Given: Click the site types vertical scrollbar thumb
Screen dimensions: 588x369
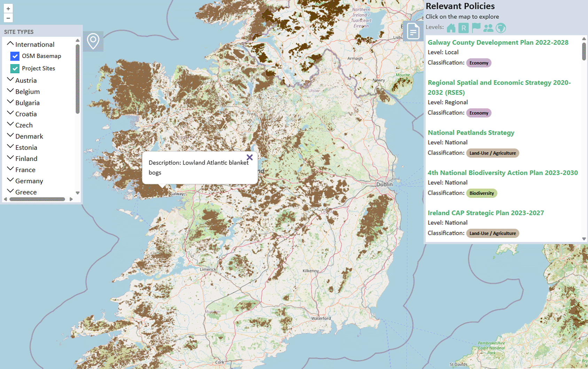Looking at the screenshot, I should (78, 79).
